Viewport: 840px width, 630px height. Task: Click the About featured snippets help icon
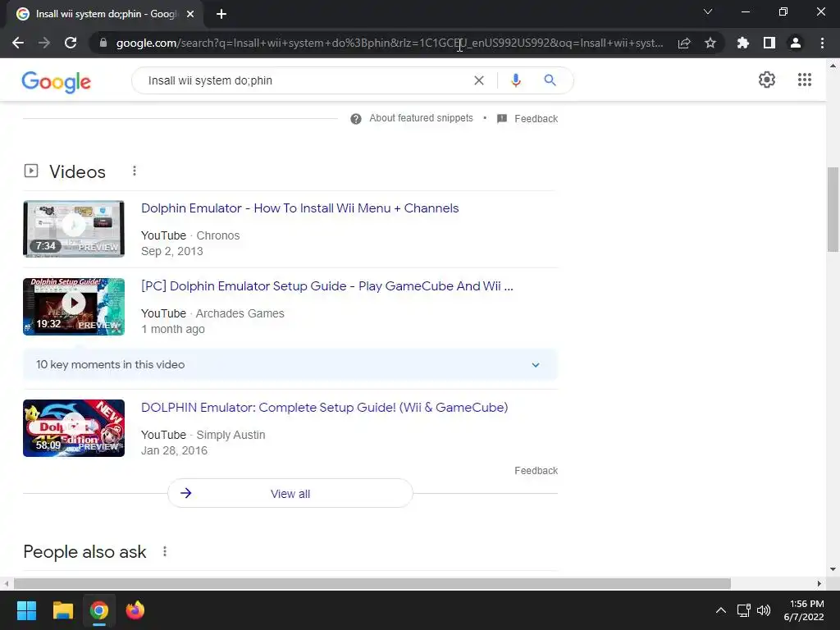coord(356,119)
